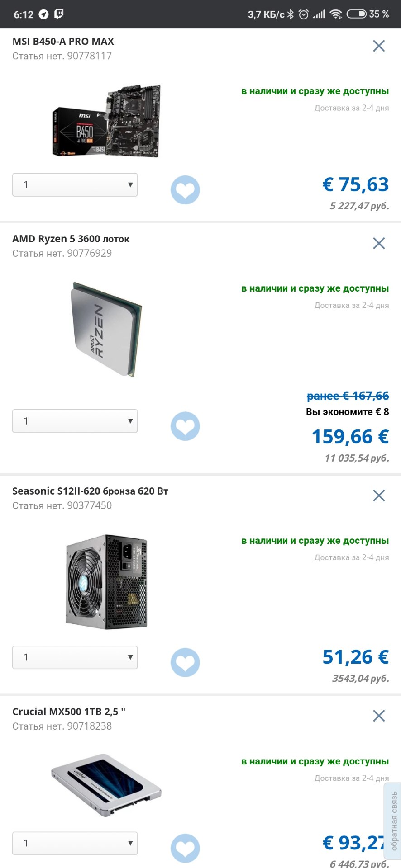
Task: Open quantity dropdown for Ryzen 5 3600
Action: click(75, 421)
